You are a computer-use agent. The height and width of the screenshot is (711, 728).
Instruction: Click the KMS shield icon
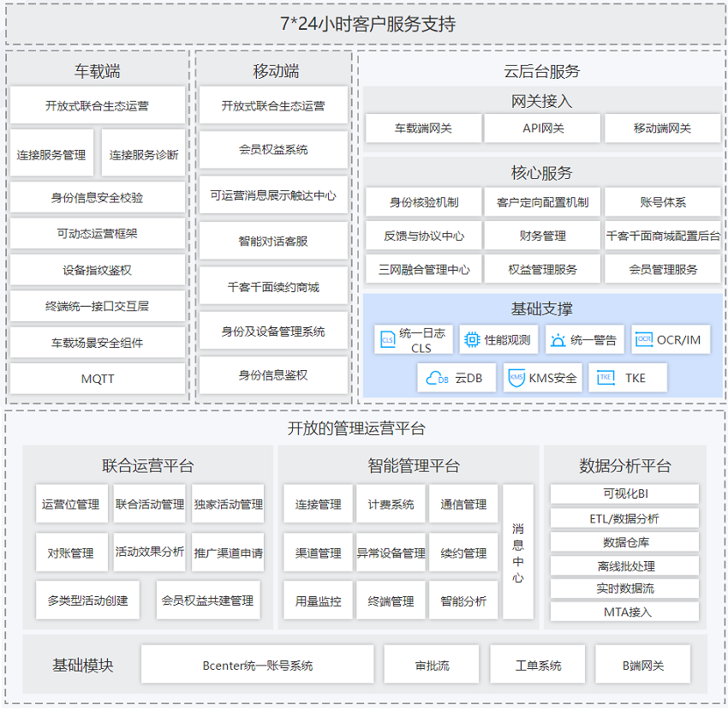pyautogui.click(x=516, y=378)
